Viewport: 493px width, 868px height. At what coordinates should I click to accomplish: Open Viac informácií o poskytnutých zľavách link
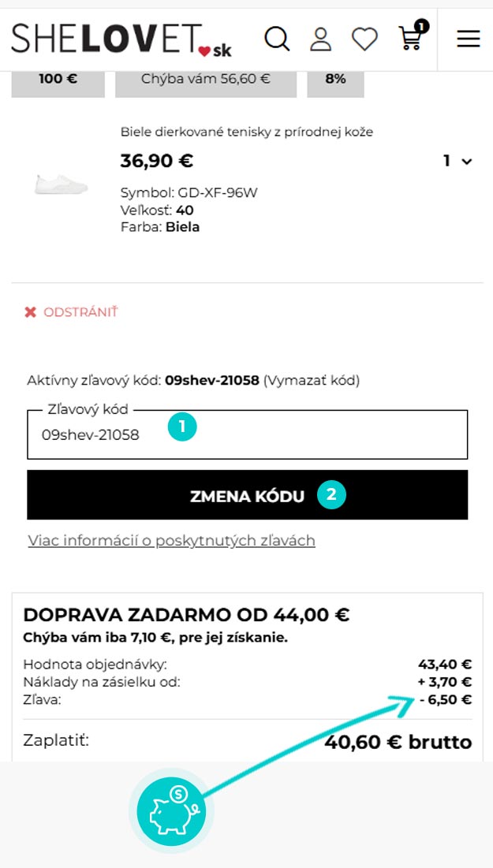point(172,541)
